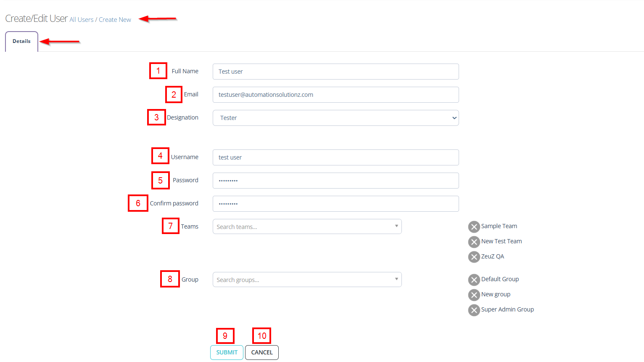Remove New group via X icon
The width and height of the screenshot is (644, 362).
474,295
